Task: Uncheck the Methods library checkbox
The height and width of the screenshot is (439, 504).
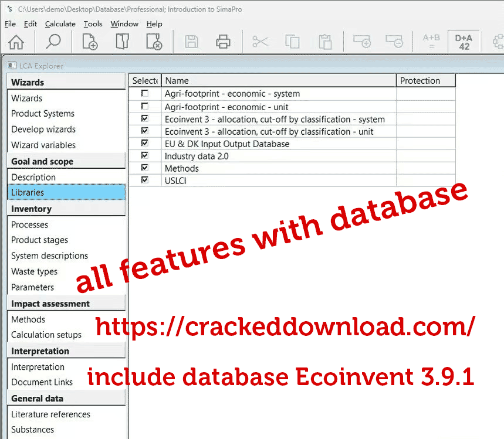Action: (x=145, y=168)
